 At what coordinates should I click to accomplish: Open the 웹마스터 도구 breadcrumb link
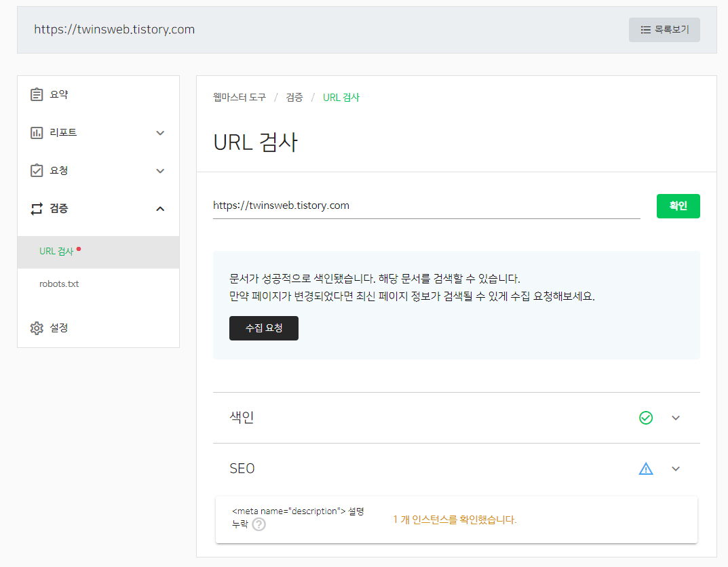[239, 97]
